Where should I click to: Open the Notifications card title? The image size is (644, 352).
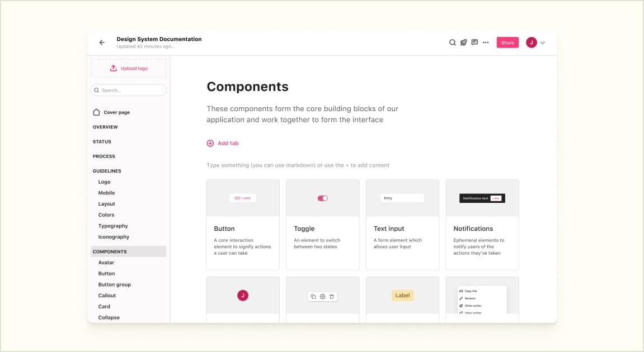coord(473,229)
